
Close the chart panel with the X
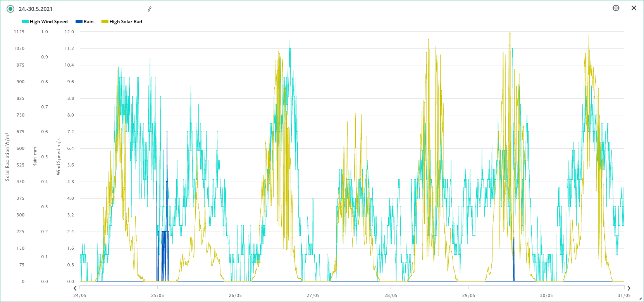[x=634, y=8]
